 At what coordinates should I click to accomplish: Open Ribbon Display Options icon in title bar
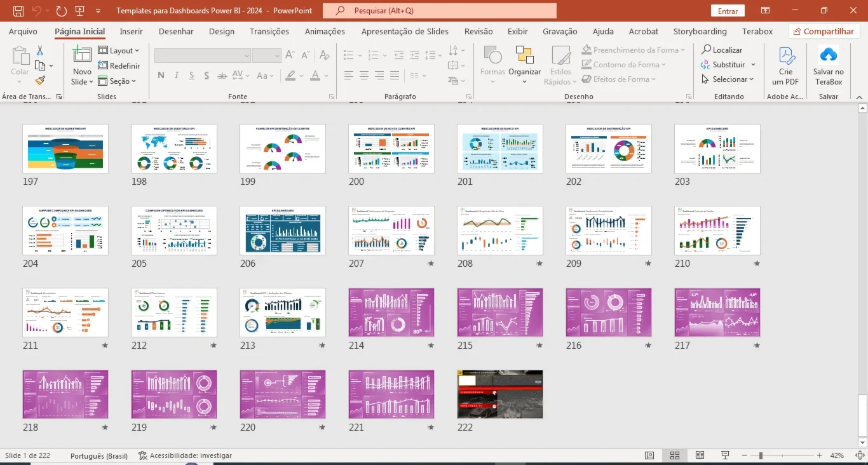pyautogui.click(x=765, y=11)
